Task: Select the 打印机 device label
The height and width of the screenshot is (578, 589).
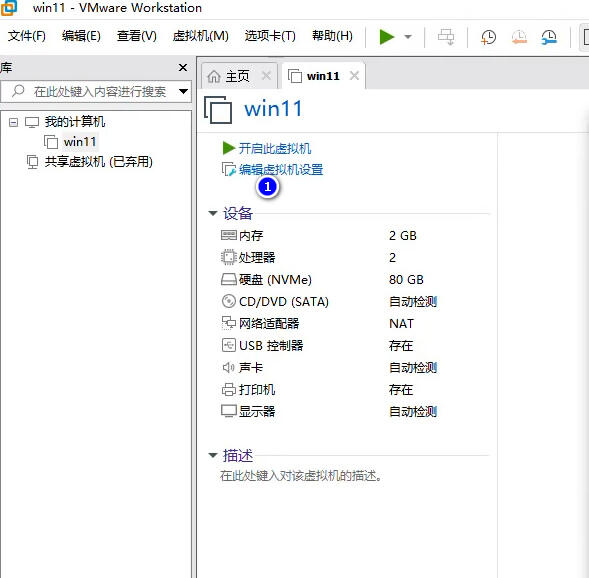Action: tap(257, 389)
